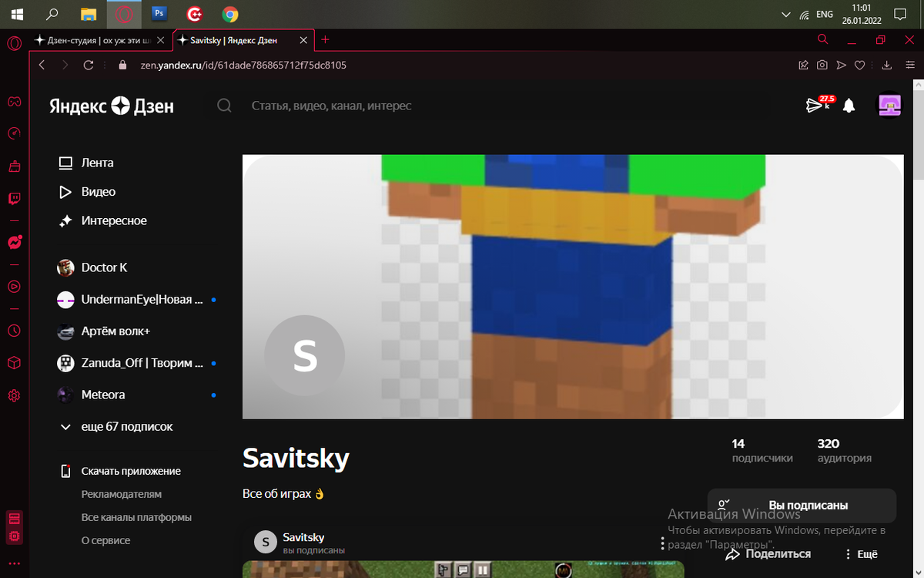Screen dimensions: 924x578
Task: Open Easy Setup sliders icon
Action: pyautogui.click(x=910, y=66)
